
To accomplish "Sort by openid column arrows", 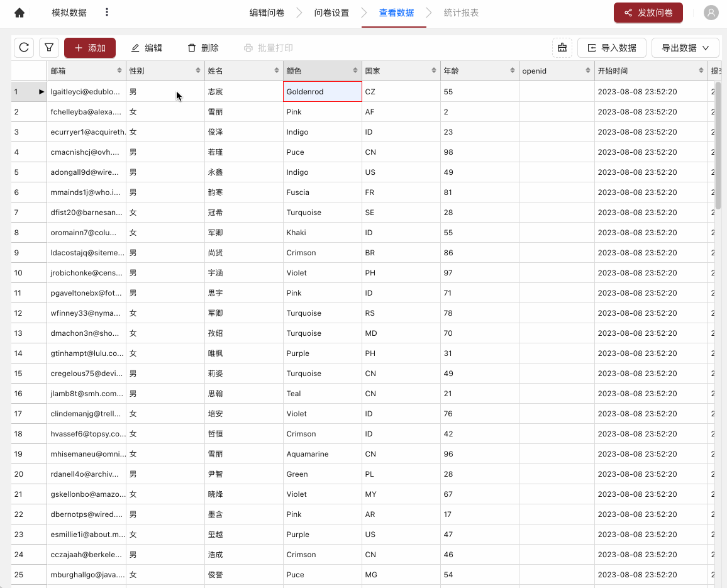I will pos(588,70).
